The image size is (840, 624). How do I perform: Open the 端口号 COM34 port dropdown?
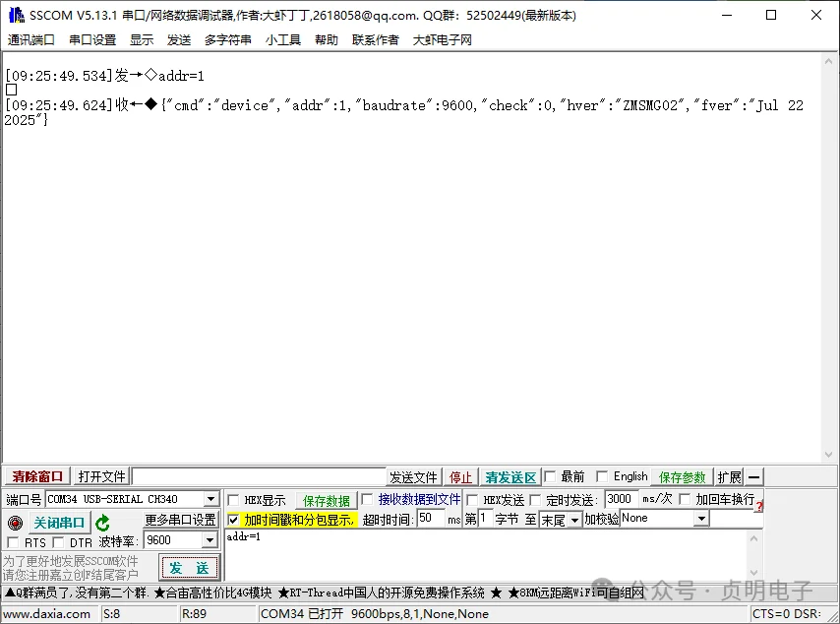[x=211, y=499]
